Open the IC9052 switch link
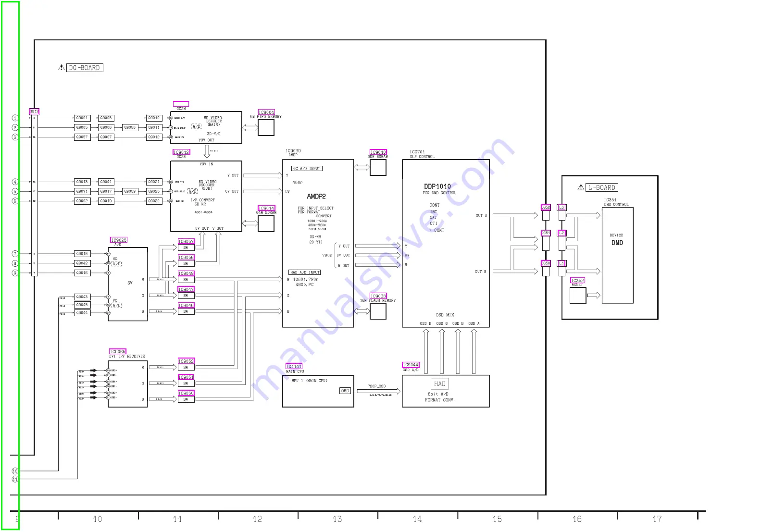Viewport: 761px width, 532px height. (186, 361)
